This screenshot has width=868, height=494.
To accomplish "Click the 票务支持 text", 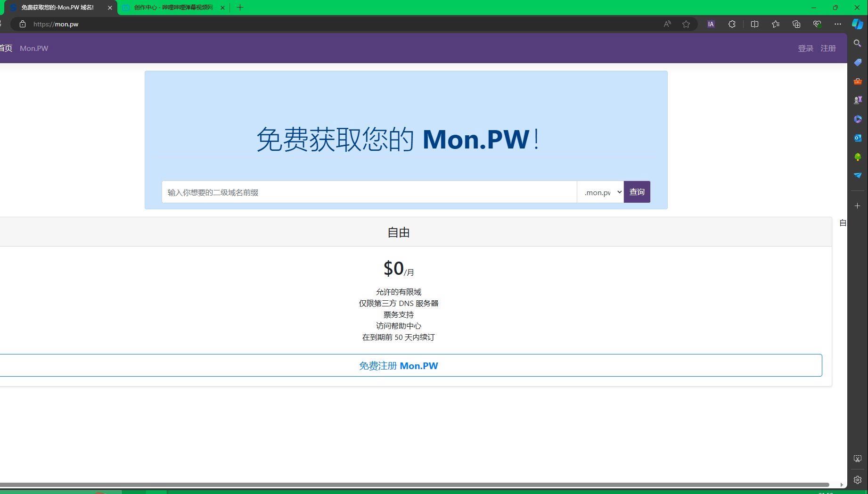I will coord(399,314).
